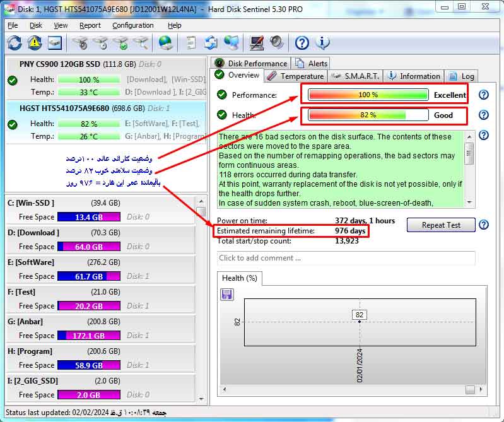Click the help icon next to Repeat Test
This screenshot has height=422, width=504.
[483, 225]
